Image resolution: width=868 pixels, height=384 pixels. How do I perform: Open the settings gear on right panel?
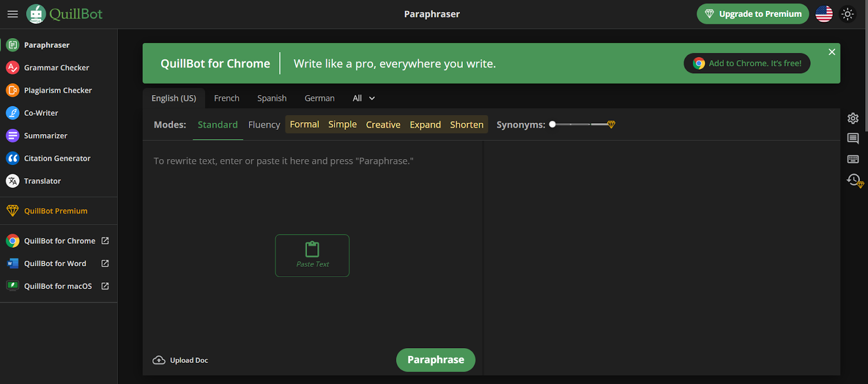[853, 118]
